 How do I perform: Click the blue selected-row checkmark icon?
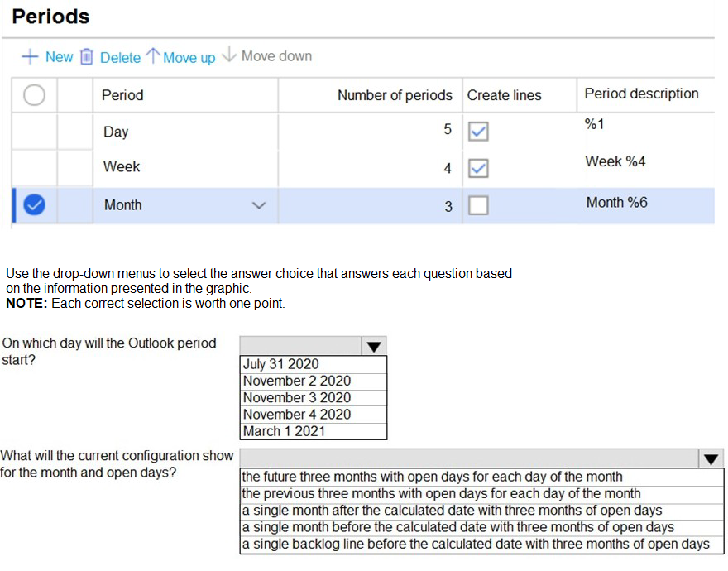[x=34, y=205]
